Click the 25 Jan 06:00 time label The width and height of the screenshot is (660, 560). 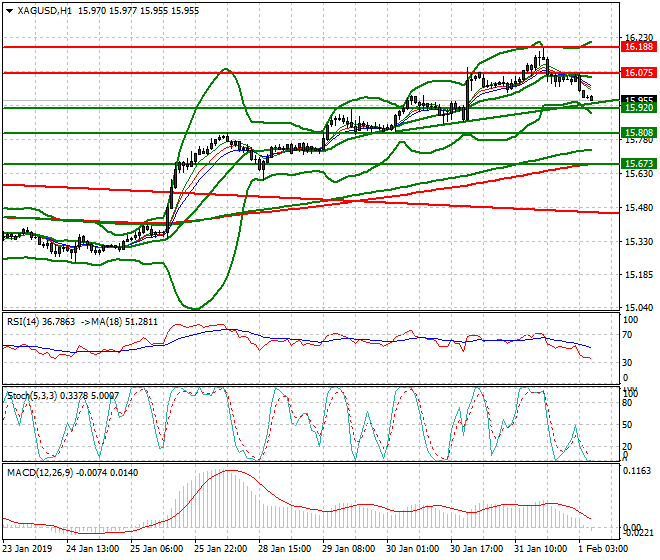click(x=156, y=549)
